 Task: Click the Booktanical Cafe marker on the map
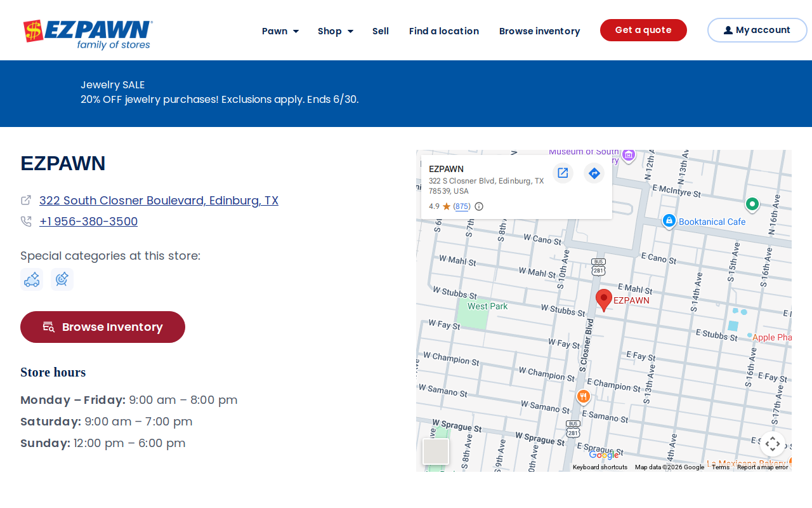click(669, 221)
